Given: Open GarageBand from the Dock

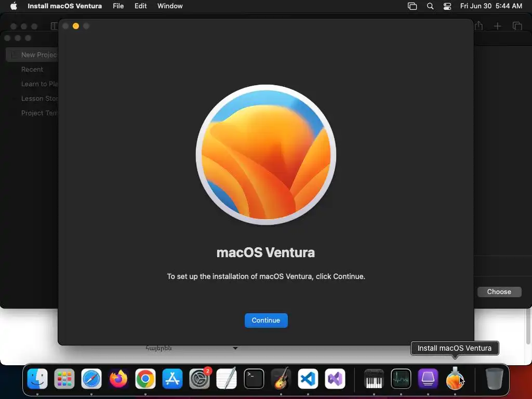Looking at the screenshot, I should [x=281, y=379].
